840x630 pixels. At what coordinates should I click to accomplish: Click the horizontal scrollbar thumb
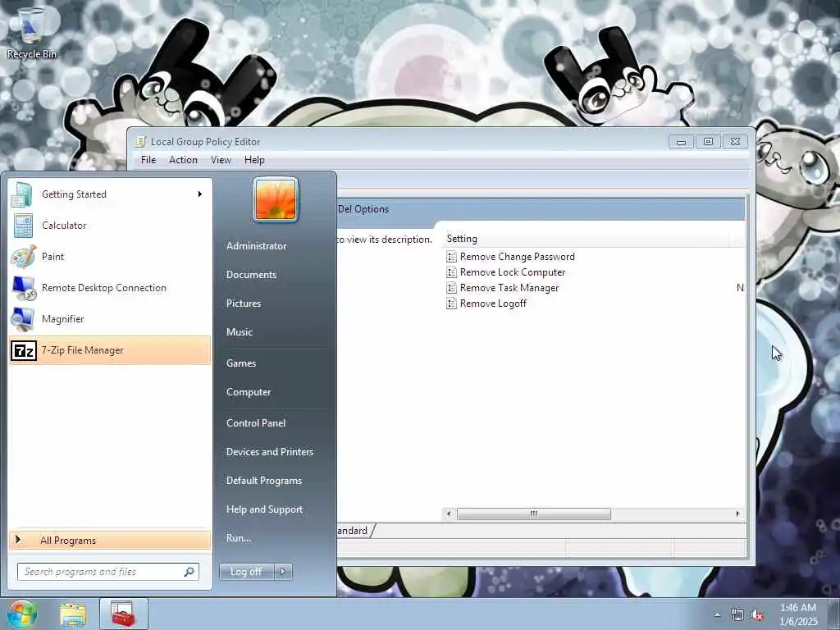pyautogui.click(x=533, y=514)
